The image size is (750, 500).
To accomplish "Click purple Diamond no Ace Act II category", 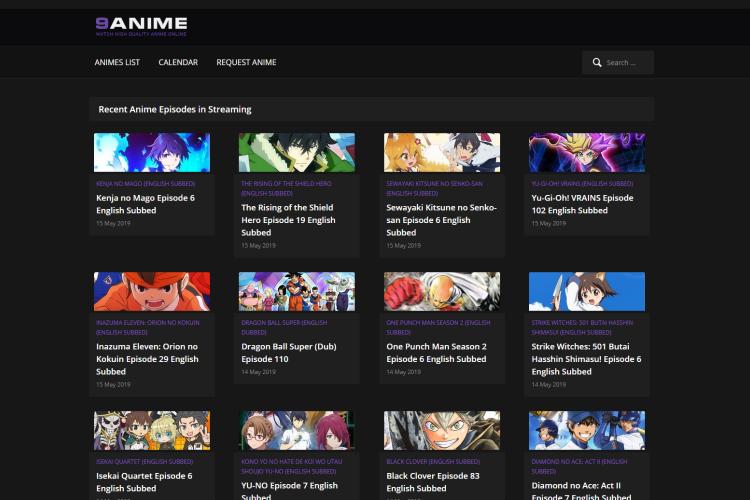I will (579, 467).
